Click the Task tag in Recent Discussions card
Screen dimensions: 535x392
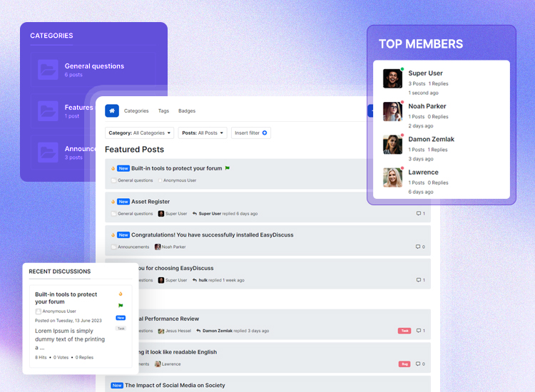[121, 329]
